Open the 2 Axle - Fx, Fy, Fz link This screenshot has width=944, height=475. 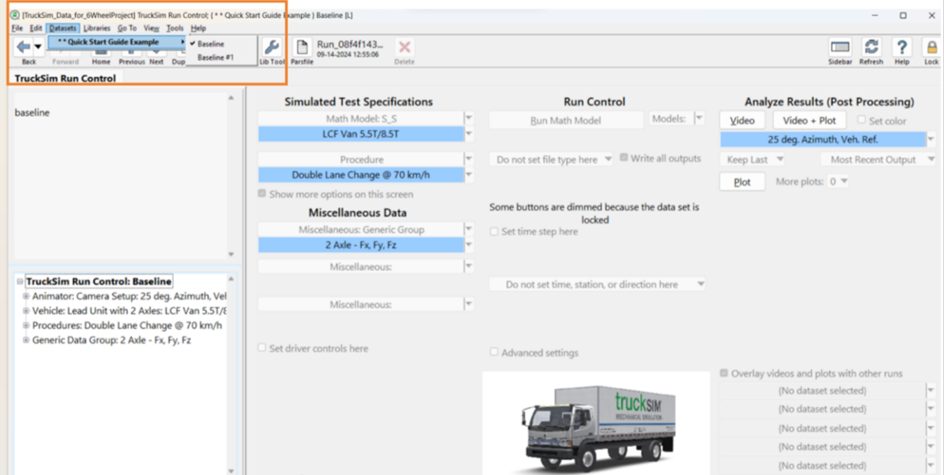pyautogui.click(x=361, y=245)
